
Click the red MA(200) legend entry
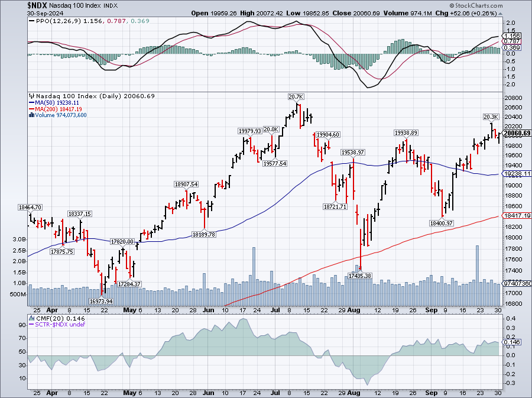(x=59, y=109)
